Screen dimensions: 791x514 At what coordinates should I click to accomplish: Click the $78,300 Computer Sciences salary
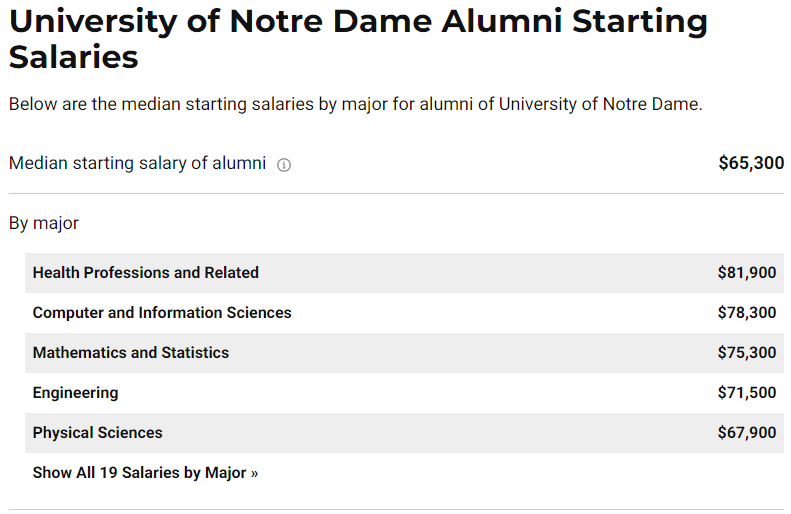point(747,313)
